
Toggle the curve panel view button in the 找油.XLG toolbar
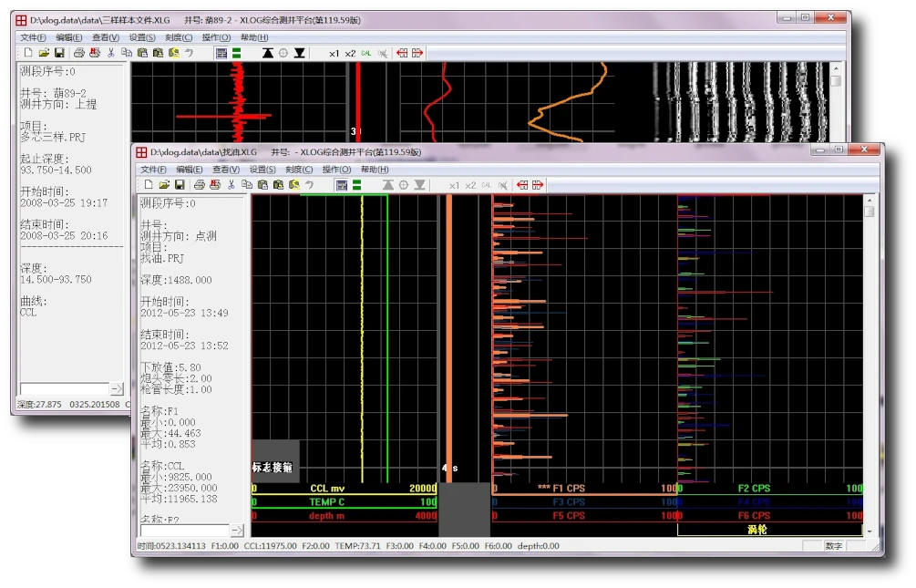(342, 184)
